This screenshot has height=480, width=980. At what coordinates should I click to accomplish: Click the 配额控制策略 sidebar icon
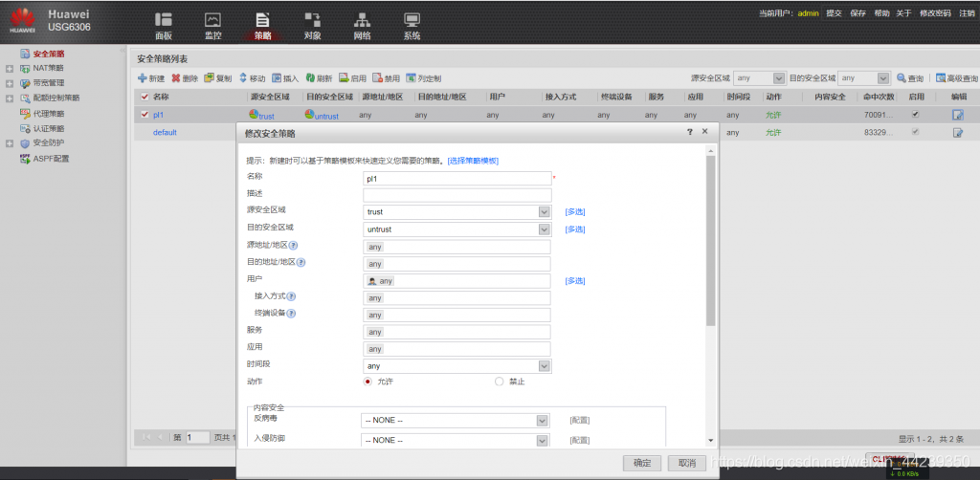[26, 98]
